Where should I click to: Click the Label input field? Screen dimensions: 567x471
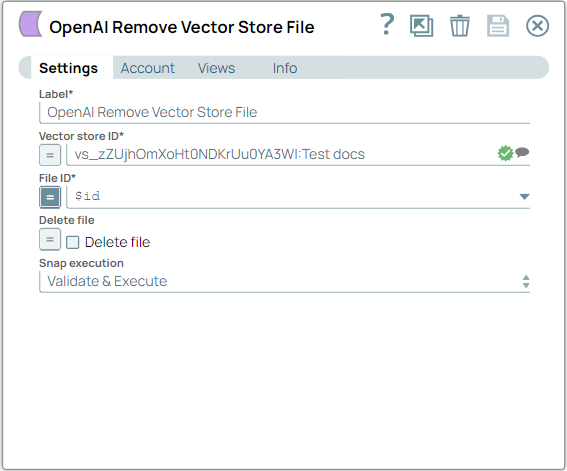click(x=285, y=112)
